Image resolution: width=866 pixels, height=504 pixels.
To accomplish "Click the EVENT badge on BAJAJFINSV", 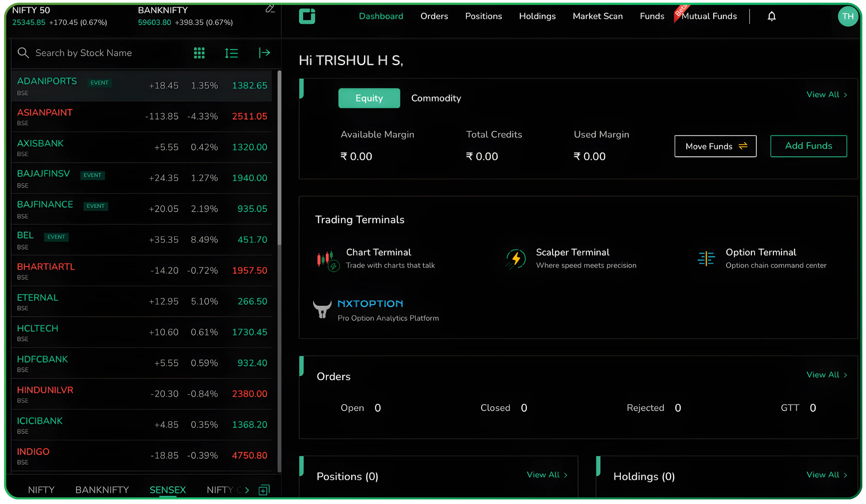I will point(92,175).
